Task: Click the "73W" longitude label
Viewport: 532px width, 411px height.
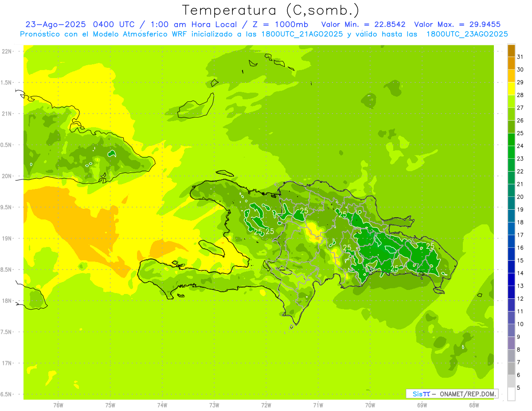Action: coord(214,405)
